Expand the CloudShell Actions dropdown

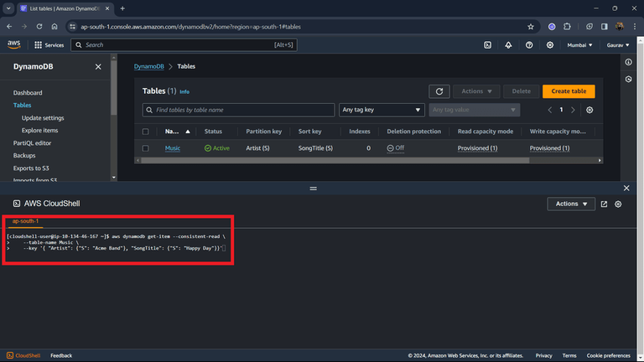coord(571,204)
